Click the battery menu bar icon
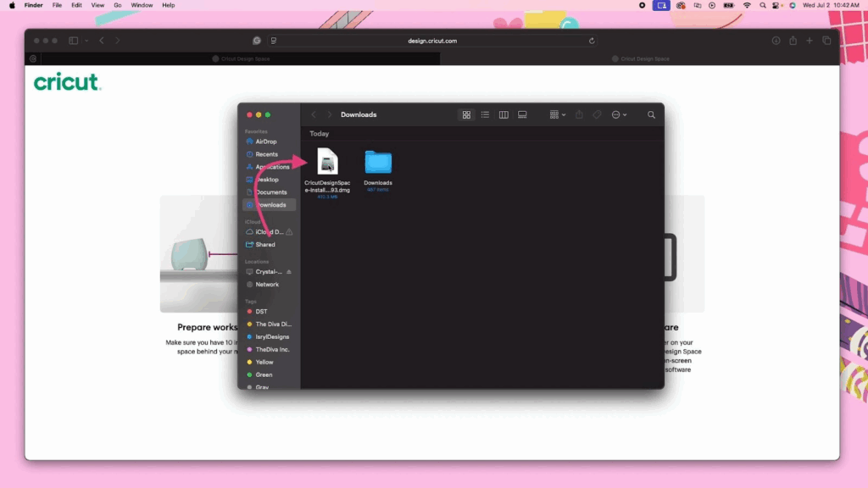868x488 pixels. (729, 5)
